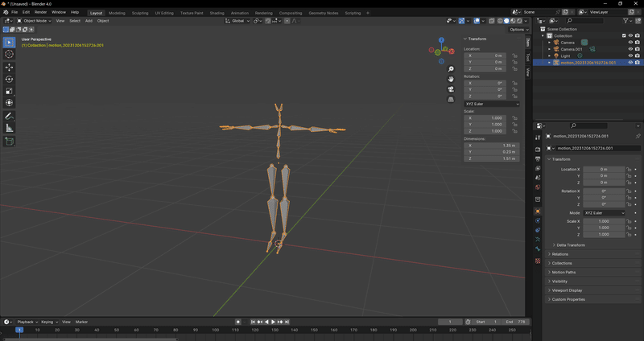
Task: Activate the Cursor tool
Action: coord(9,54)
